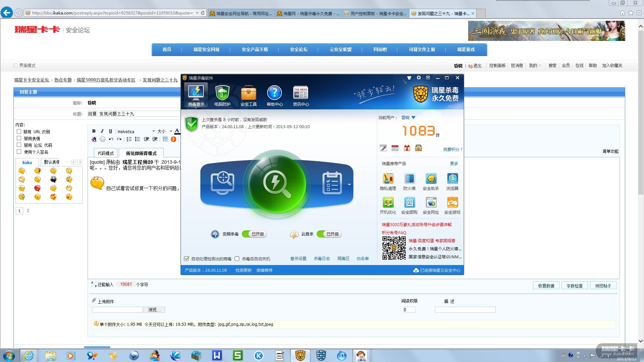Click the pencil edit icon under the points

click(x=383, y=148)
